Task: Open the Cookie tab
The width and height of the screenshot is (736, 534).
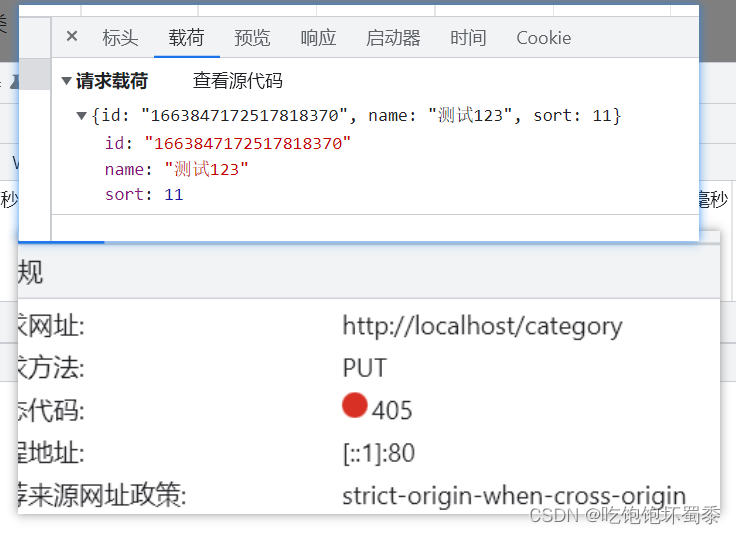Action: 544,38
